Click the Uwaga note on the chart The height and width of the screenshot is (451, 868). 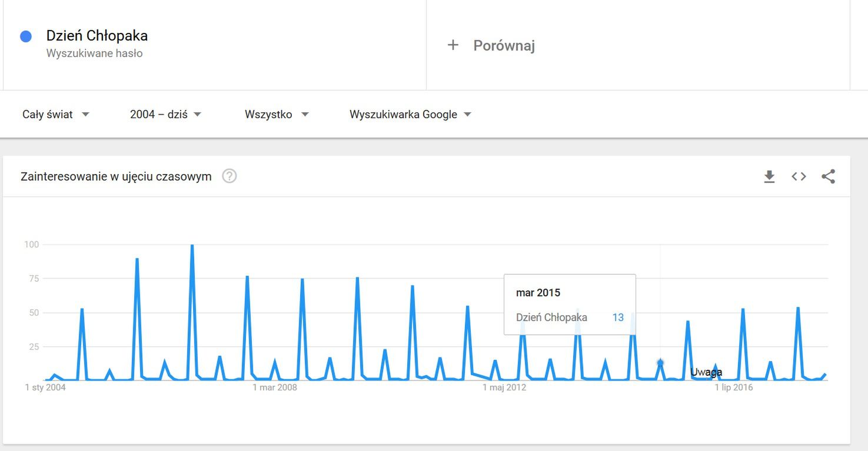pos(706,372)
